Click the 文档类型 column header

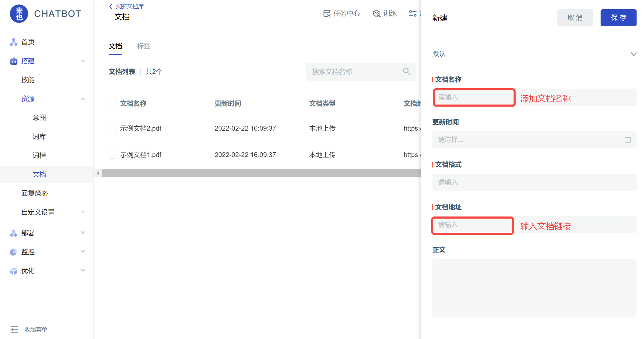pyautogui.click(x=322, y=104)
